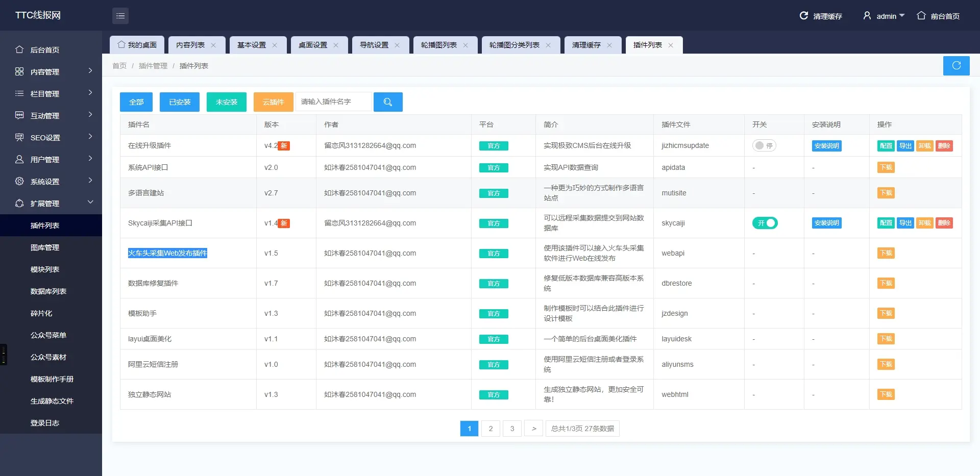This screenshot has width=980, height=476.
Task: Refresh the page with the blue refresh icon
Action: coord(956,65)
